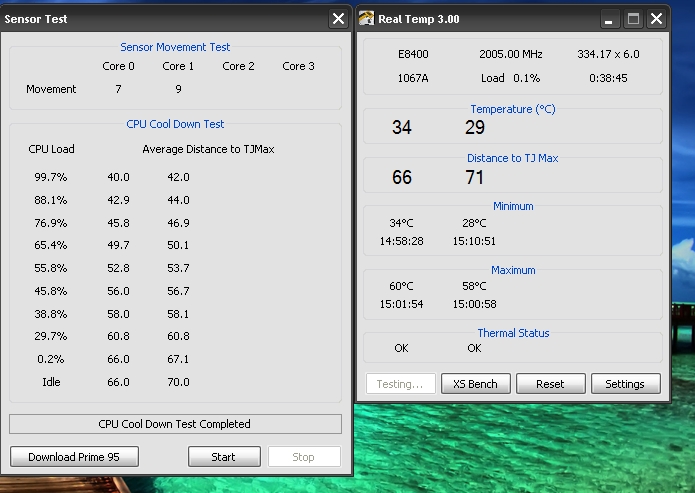Viewport: 695px width, 493px height.
Task: Click the Idle row label
Action: coord(51,382)
